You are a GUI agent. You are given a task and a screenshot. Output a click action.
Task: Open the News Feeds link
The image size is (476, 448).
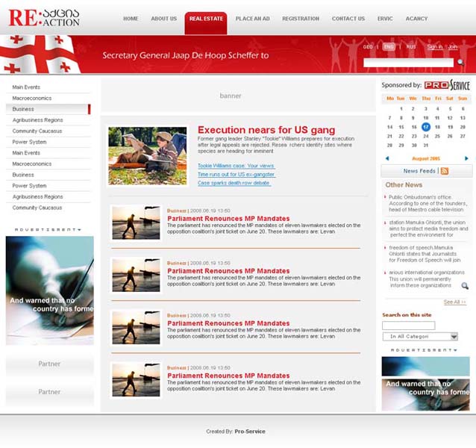pos(419,171)
